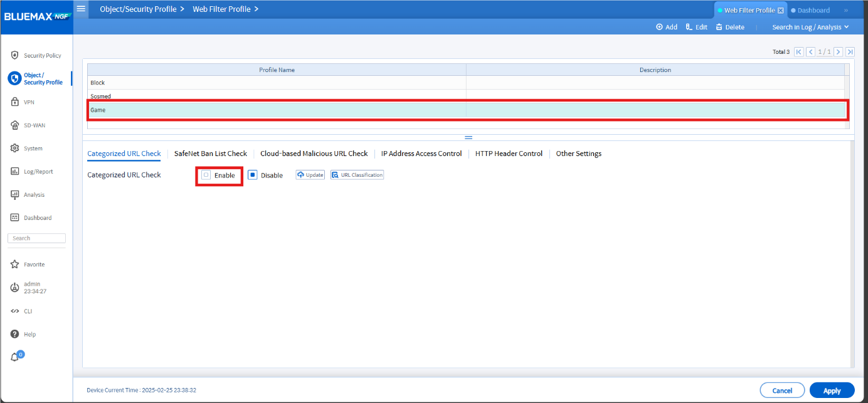This screenshot has height=403, width=868.
Task: Click the Security Policy shield icon
Action: [x=15, y=55]
